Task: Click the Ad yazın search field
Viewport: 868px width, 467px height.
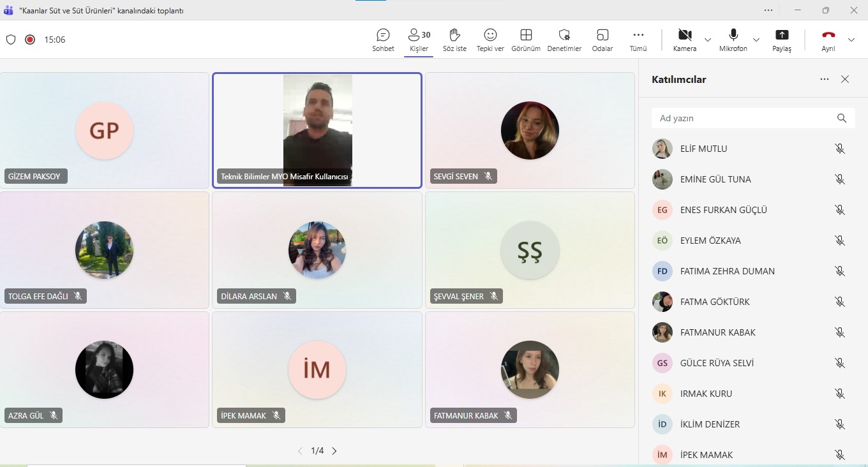Action: (x=744, y=118)
